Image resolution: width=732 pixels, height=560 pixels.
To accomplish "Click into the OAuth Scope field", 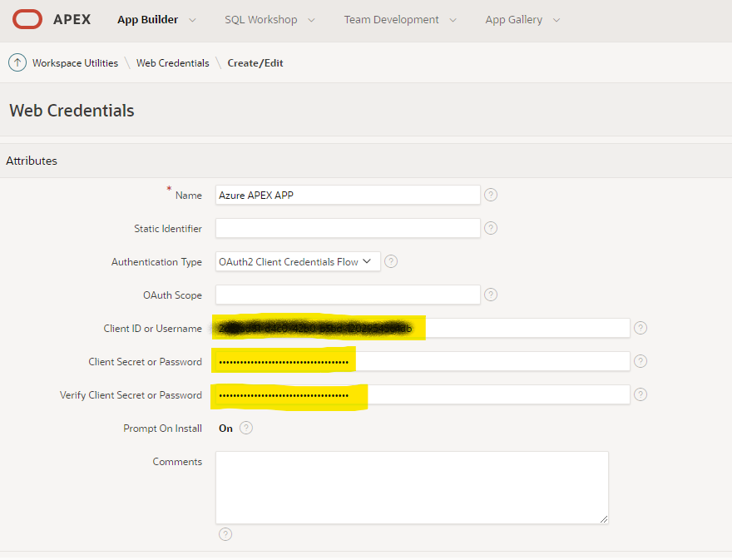I will [348, 295].
